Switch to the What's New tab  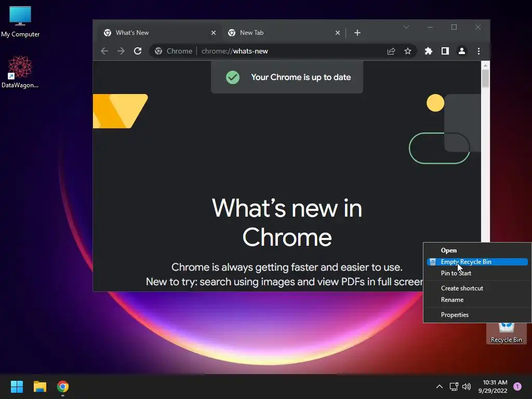[158, 33]
